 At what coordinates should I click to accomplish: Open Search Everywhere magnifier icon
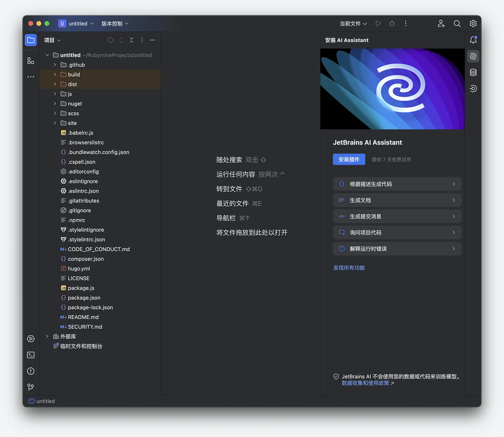coord(457,24)
